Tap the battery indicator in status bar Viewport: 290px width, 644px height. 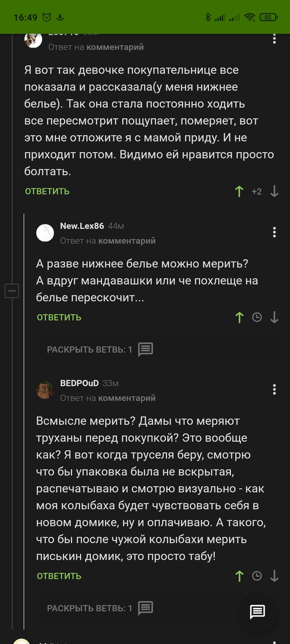[268, 17]
